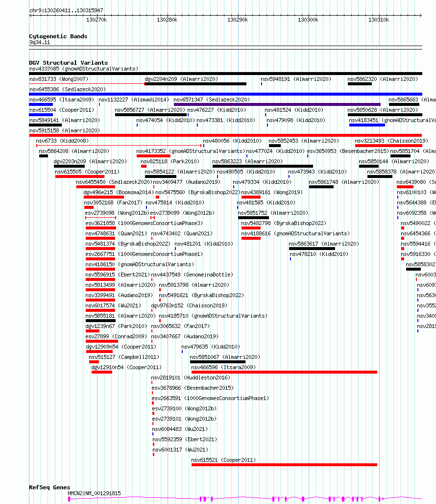Open nsv6455386 (Sedlazeck2020) variant
This screenshot has width=436, height=504.
pyautogui.click(x=68, y=89)
